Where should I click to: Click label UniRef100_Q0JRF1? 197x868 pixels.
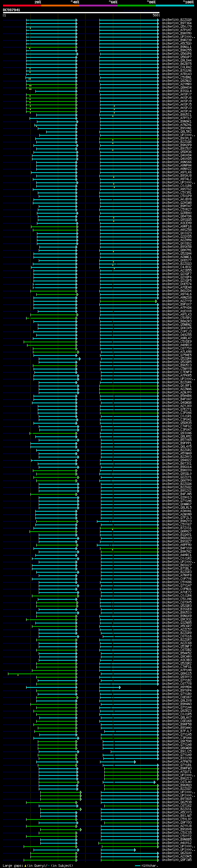[x=177, y=386]
